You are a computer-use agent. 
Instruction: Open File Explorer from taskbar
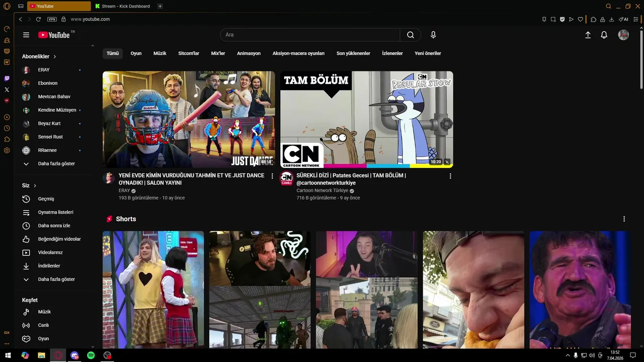point(42,355)
